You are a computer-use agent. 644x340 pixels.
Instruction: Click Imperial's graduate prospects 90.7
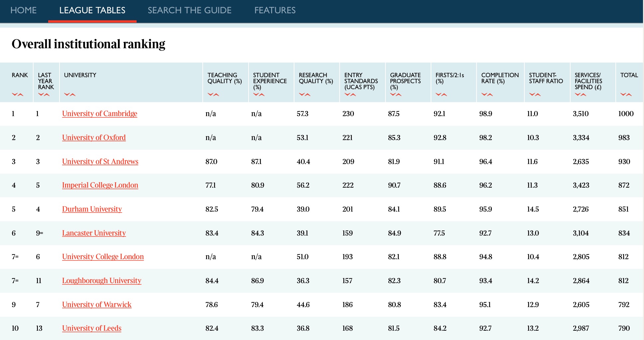394,185
